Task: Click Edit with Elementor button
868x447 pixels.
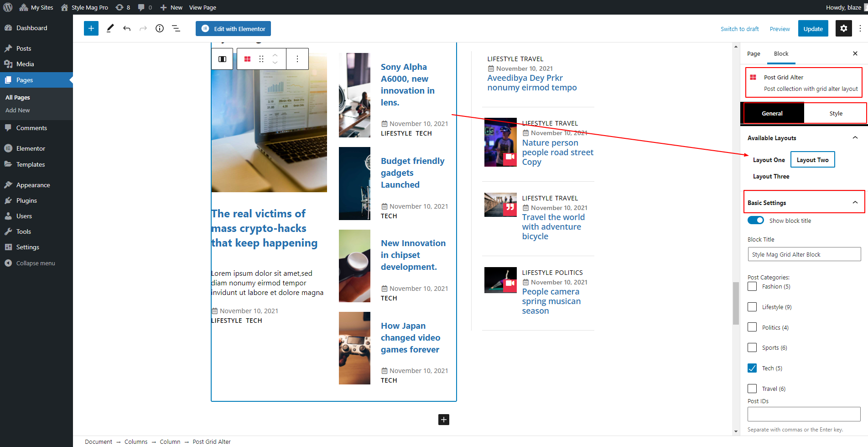Action: click(x=234, y=28)
